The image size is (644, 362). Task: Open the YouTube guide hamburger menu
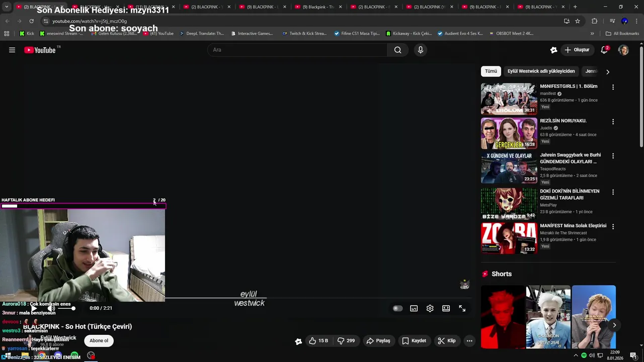click(12, 50)
